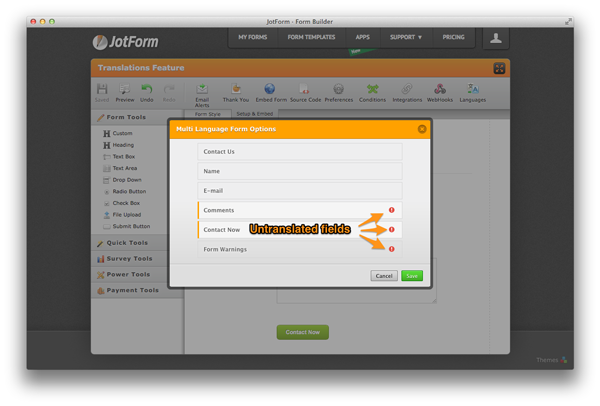Open the Apps menu item
This screenshot has width=600, height=406.
coord(362,37)
